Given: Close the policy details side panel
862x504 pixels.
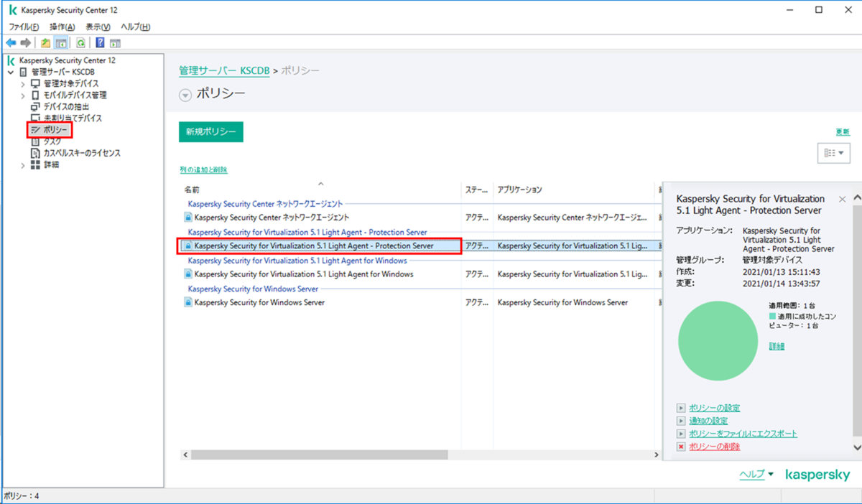Looking at the screenshot, I should coord(842,199).
